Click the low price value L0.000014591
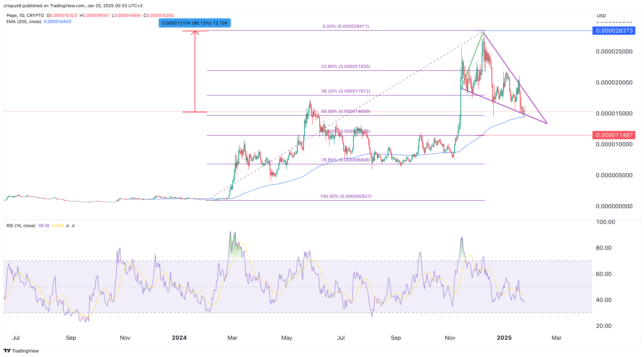The width and height of the screenshot is (644, 357). tap(126, 15)
